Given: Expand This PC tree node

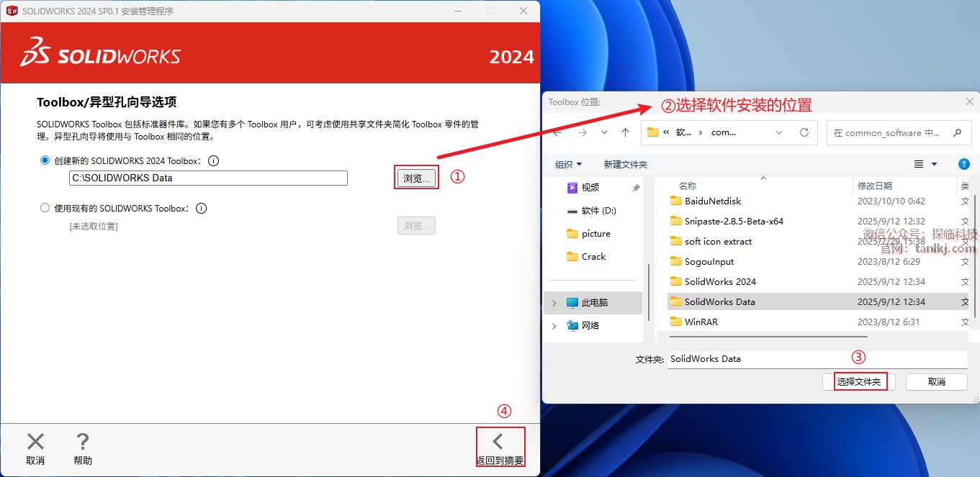Looking at the screenshot, I should click(554, 303).
